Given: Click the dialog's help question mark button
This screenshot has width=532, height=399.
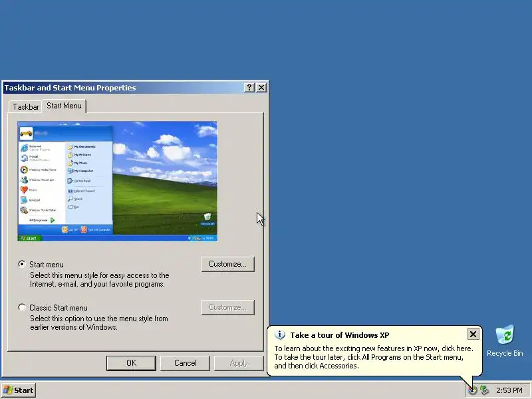Looking at the screenshot, I should click(249, 88).
